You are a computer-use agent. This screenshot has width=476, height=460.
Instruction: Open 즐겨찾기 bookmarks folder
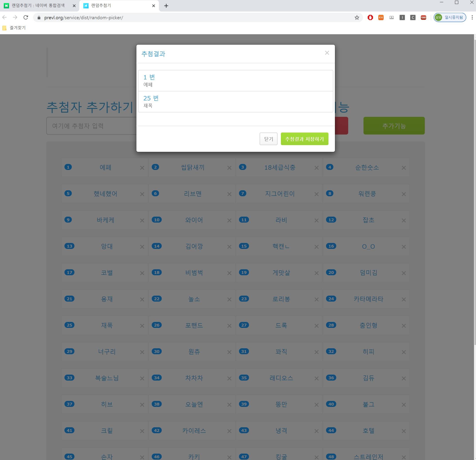(x=14, y=28)
